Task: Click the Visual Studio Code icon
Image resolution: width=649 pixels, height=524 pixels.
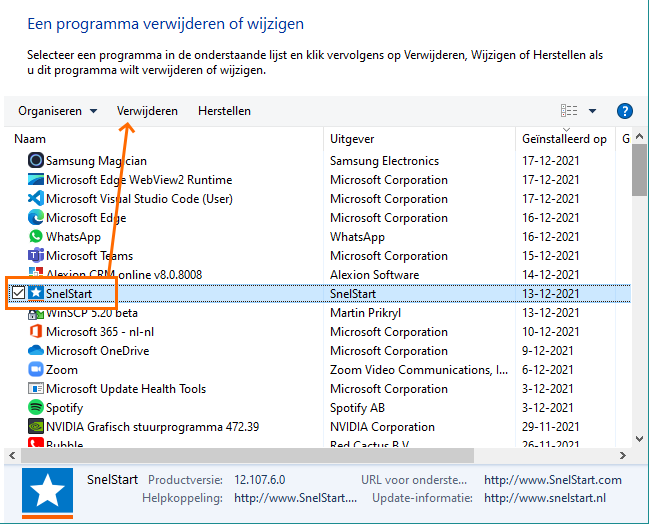Action: [x=36, y=198]
